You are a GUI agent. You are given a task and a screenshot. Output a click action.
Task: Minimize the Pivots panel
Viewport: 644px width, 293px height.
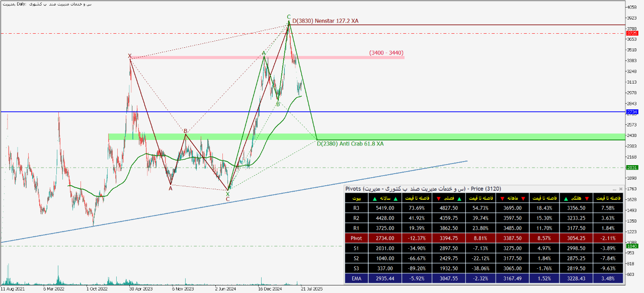click(x=615, y=189)
